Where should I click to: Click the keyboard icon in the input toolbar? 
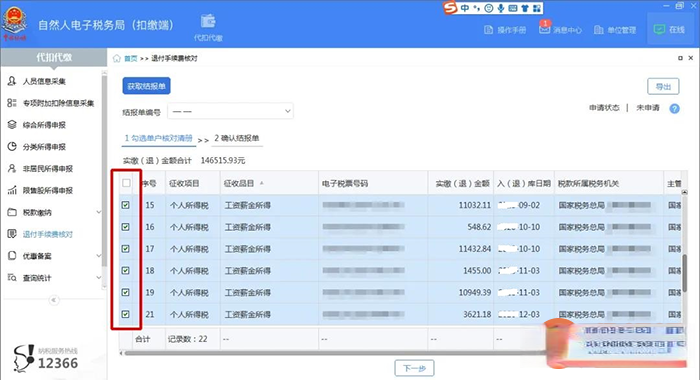pos(513,8)
